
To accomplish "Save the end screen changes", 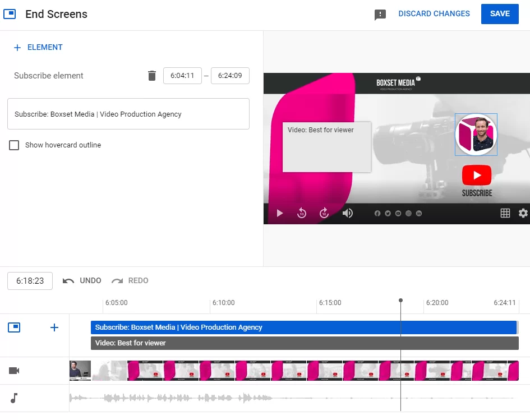I will [x=500, y=13].
